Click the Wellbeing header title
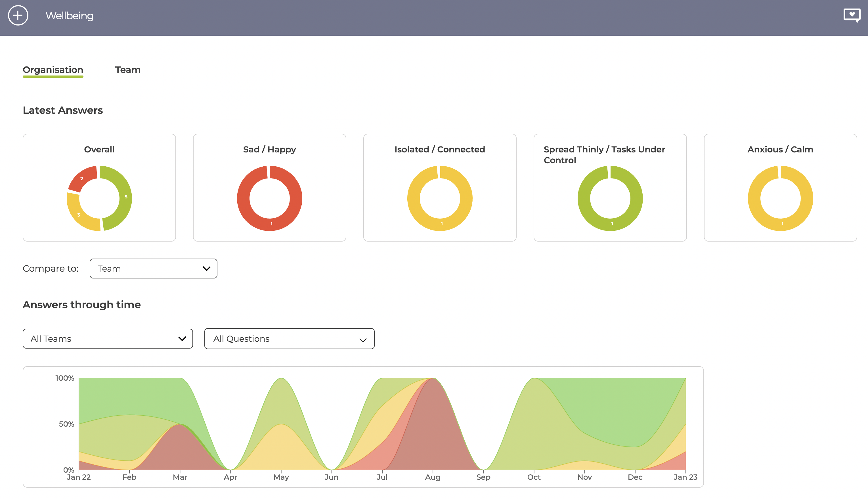Image resolution: width=868 pixels, height=499 pixels. 70,16
